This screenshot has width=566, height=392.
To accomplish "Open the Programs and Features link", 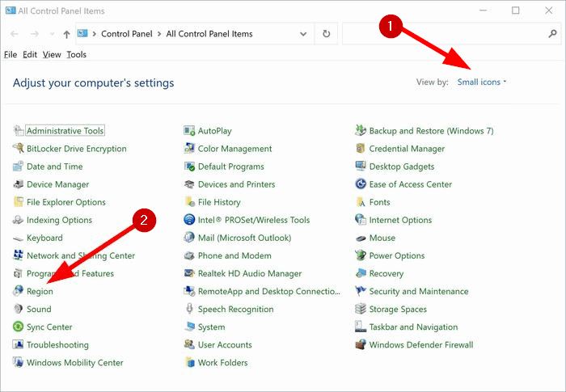I will coord(70,274).
